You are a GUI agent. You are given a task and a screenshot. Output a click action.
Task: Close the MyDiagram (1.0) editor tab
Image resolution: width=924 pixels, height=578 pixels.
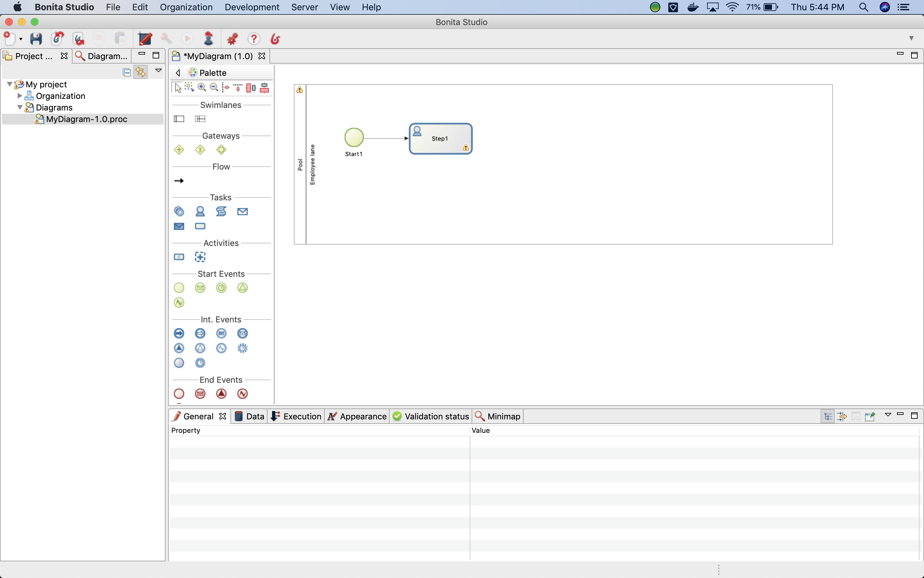coord(262,56)
